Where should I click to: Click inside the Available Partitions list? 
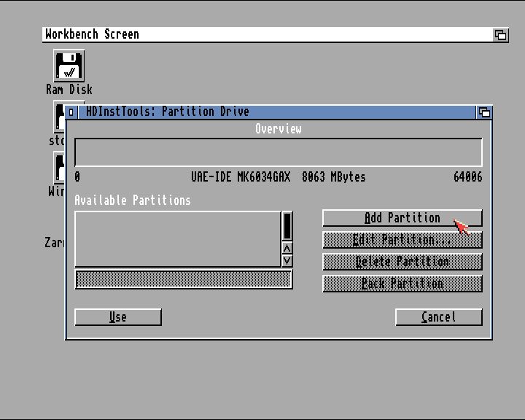click(x=177, y=239)
